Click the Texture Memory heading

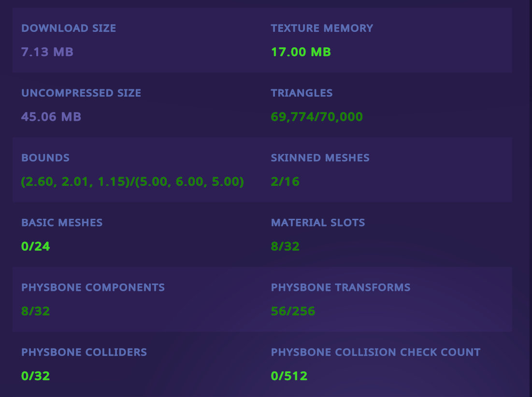tap(322, 28)
